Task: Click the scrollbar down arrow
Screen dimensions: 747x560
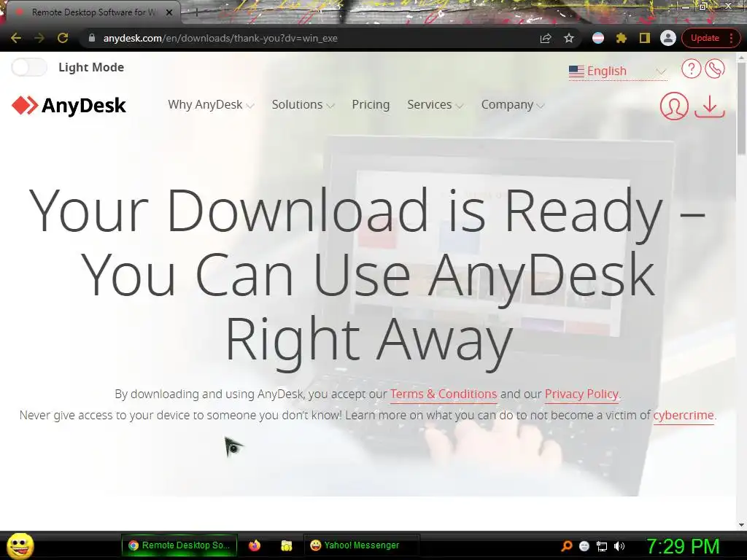Action: [x=741, y=524]
